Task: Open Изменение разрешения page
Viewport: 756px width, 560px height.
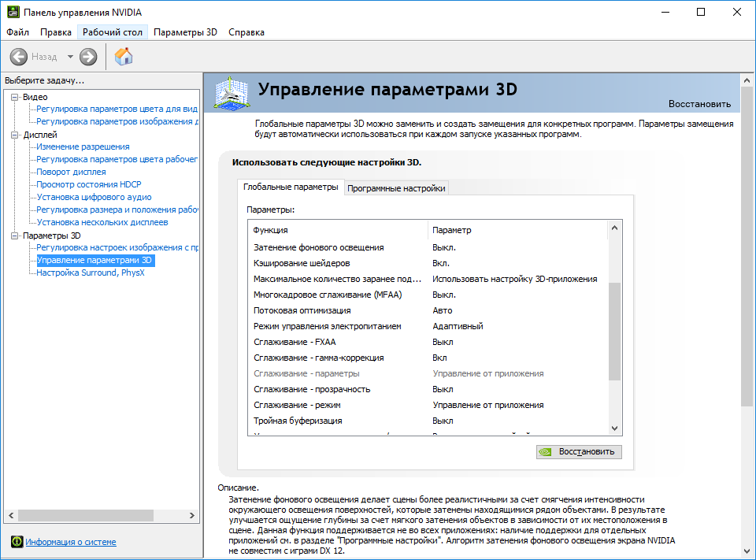Action: point(83,146)
